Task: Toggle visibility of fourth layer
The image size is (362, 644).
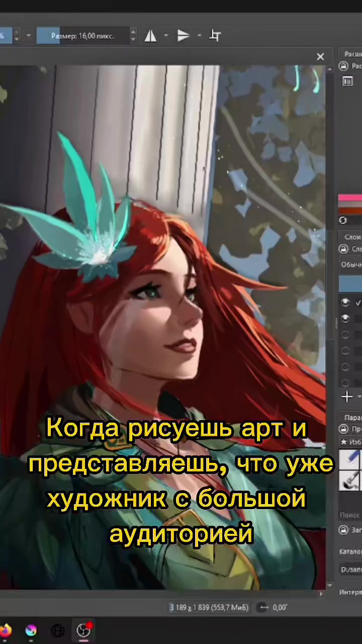Action: point(345,351)
